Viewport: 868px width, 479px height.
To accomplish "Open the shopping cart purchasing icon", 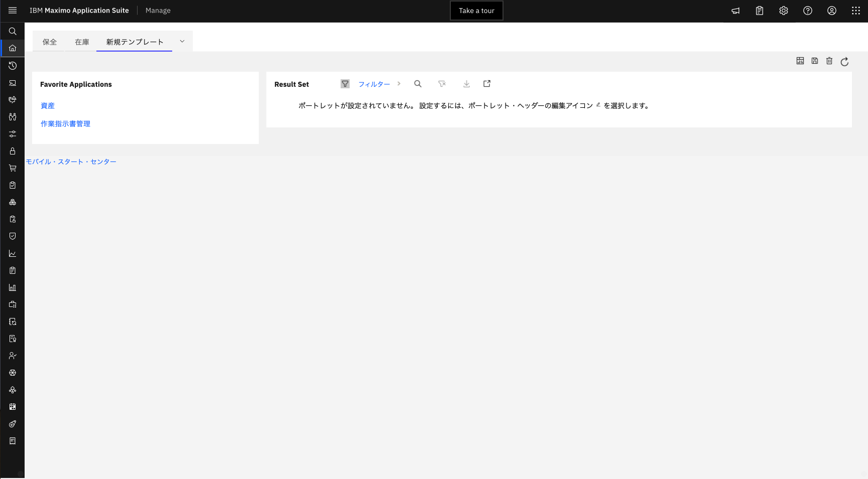I will [13, 168].
